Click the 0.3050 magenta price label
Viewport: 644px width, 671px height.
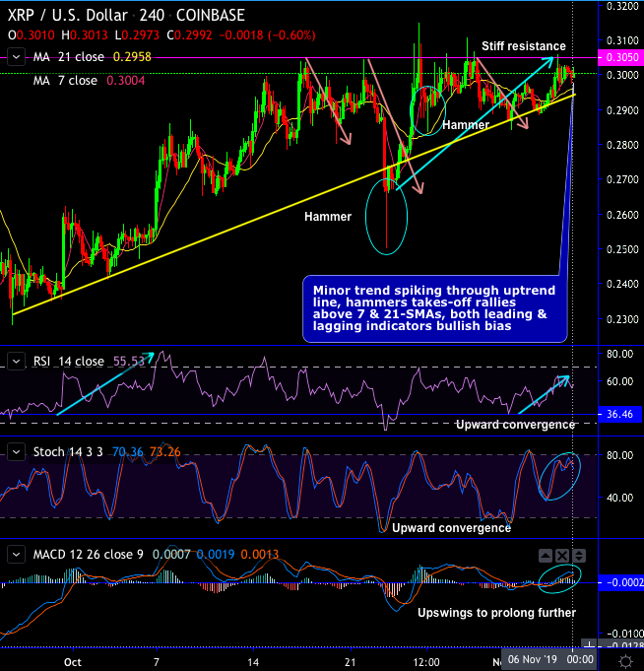621,57
